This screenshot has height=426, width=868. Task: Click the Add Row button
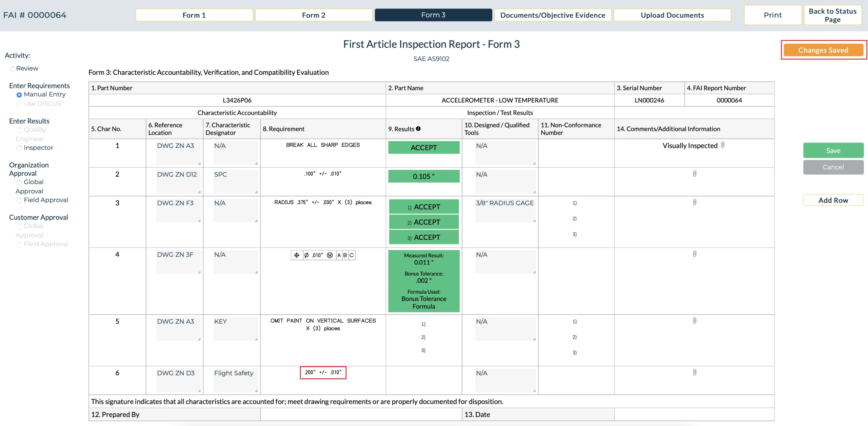(x=833, y=200)
